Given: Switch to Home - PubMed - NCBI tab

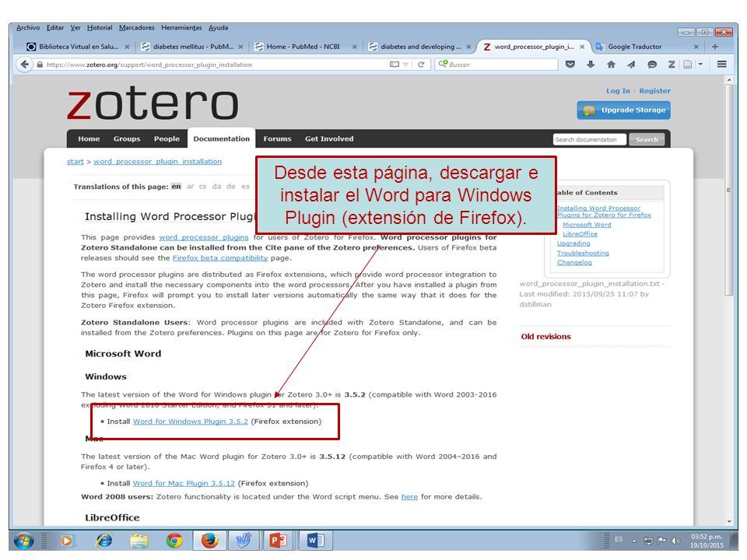Looking at the screenshot, I should pyautogui.click(x=305, y=47).
